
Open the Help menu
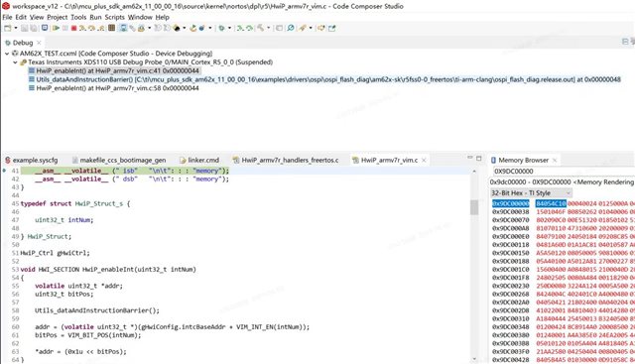(162, 17)
